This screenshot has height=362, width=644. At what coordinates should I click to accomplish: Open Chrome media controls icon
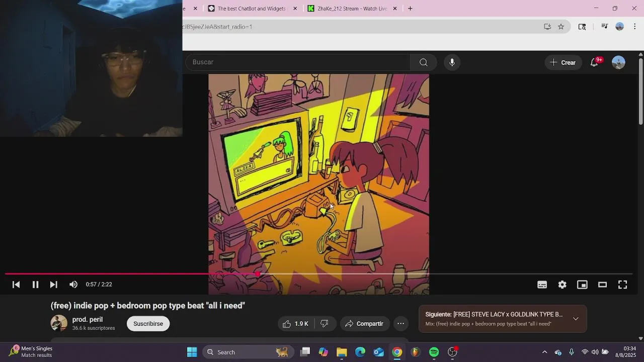604,27
